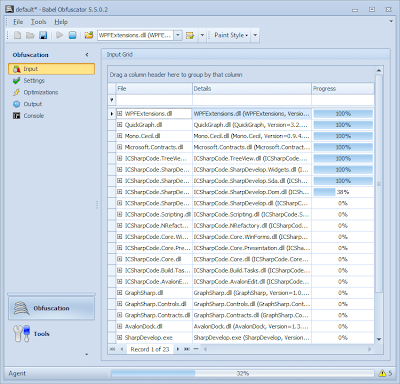Expand the SharpDevelop.exe row
Viewport: 400px width, 384px height.
tap(120, 338)
